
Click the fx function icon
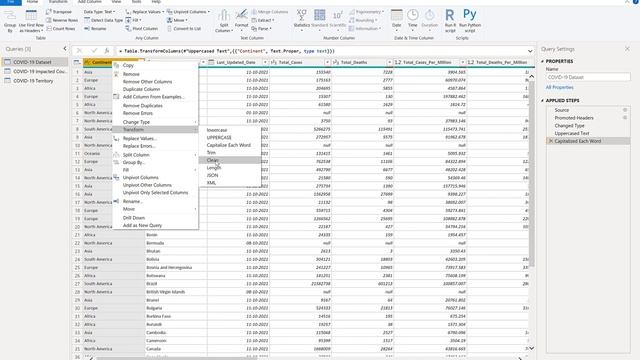107,51
